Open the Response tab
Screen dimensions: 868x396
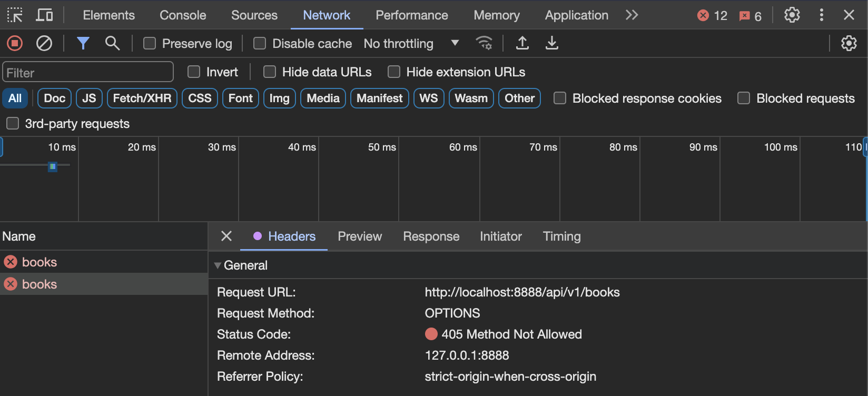pyautogui.click(x=431, y=236)
